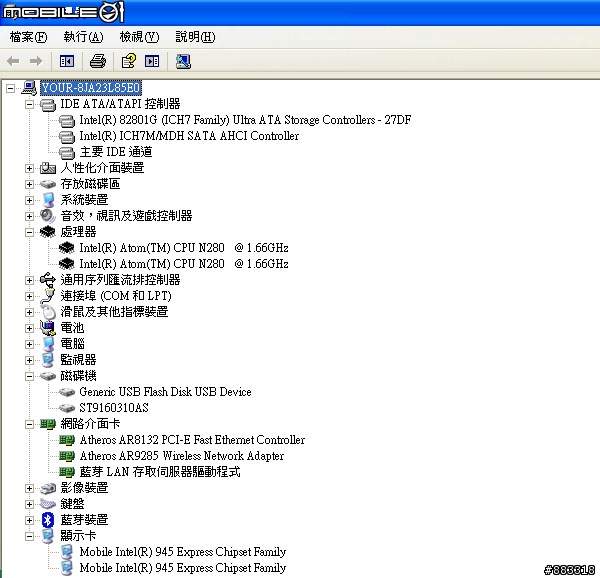Select the second Intel Atom N280 processor

(184, 264)
